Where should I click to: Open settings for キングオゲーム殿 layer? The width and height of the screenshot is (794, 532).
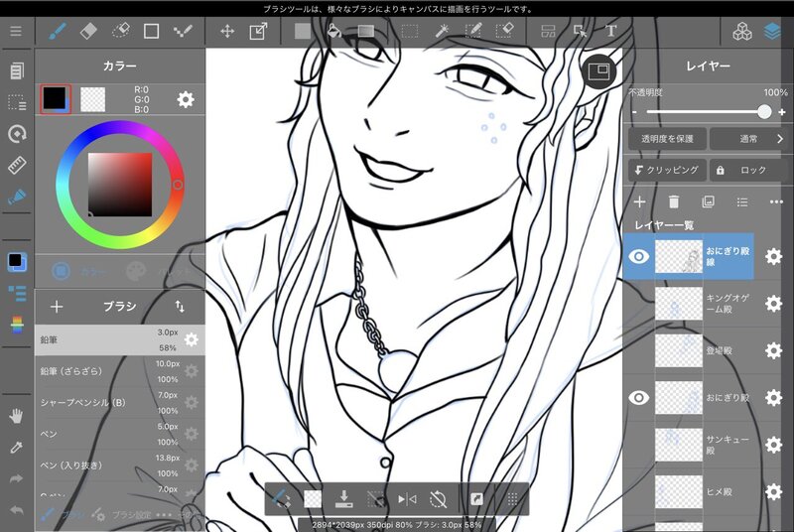773,303
